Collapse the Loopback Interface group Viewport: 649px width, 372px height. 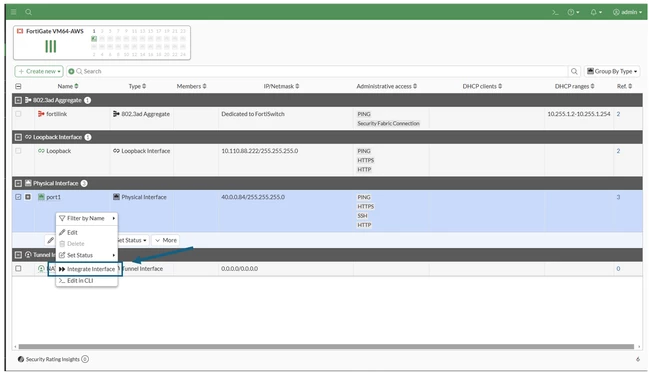18,137
